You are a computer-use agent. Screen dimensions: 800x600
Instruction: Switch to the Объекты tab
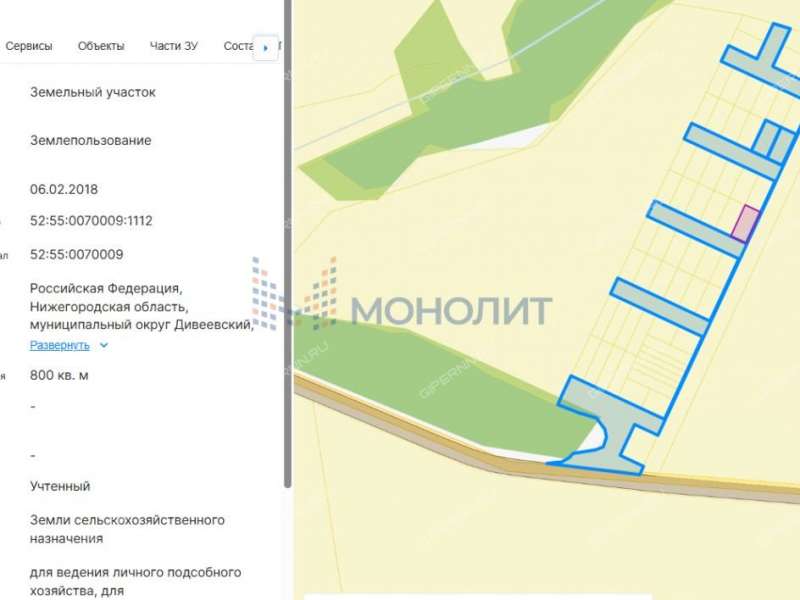coord(99,45)
